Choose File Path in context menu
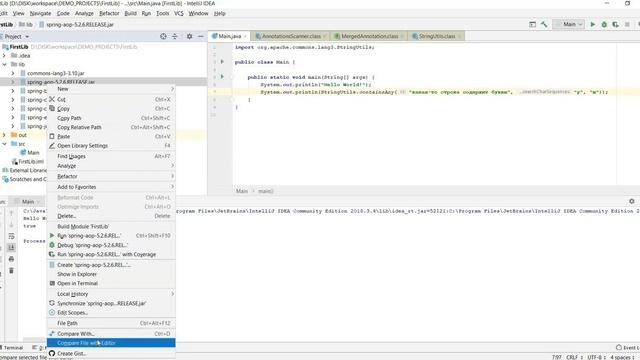Image resolution: width=640 pixels, height=360 pixels. click(x=111, y=323)
